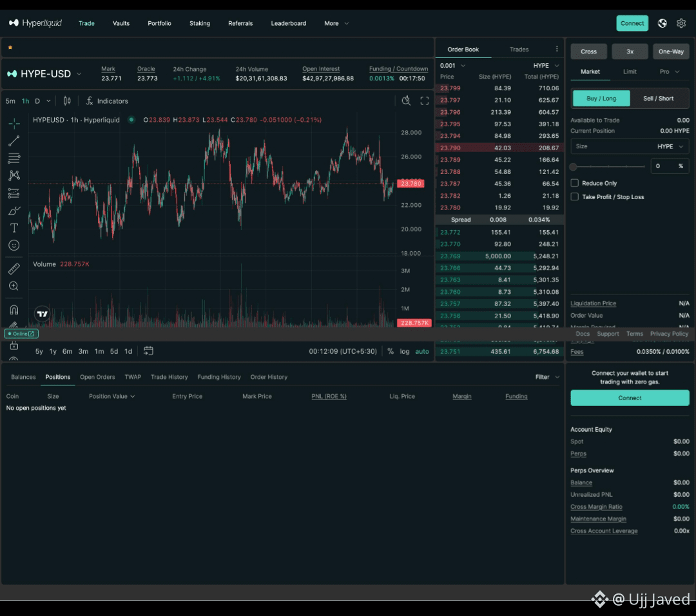Open the Open Orders tab
The width and height of the screenshot is (696, 616).
point(97,377)
